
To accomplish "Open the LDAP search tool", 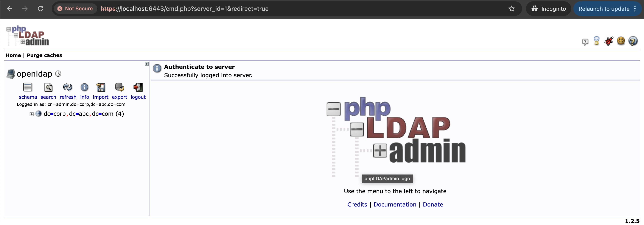I will point(48,87).
